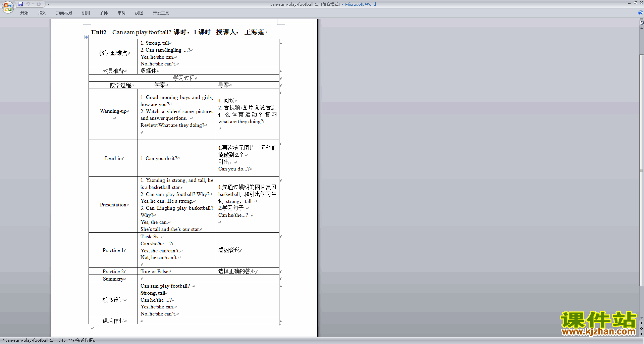Minimize the Word window

coord(629,3)
